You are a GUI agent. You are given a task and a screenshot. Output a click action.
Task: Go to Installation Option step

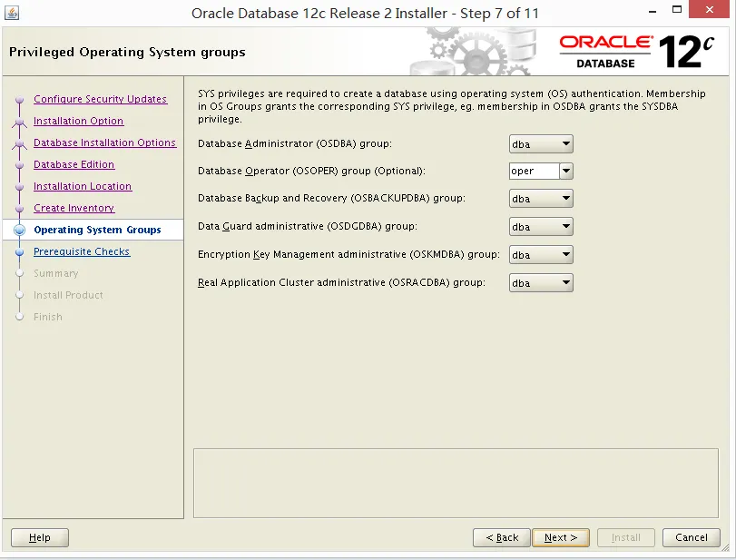78,121
